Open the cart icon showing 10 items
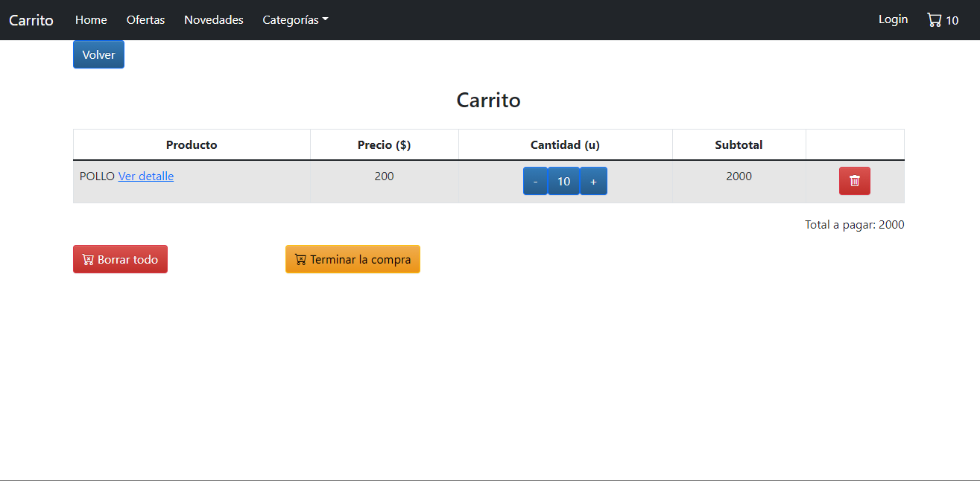The width and height of the screenshot is (980, 481). 943,20
